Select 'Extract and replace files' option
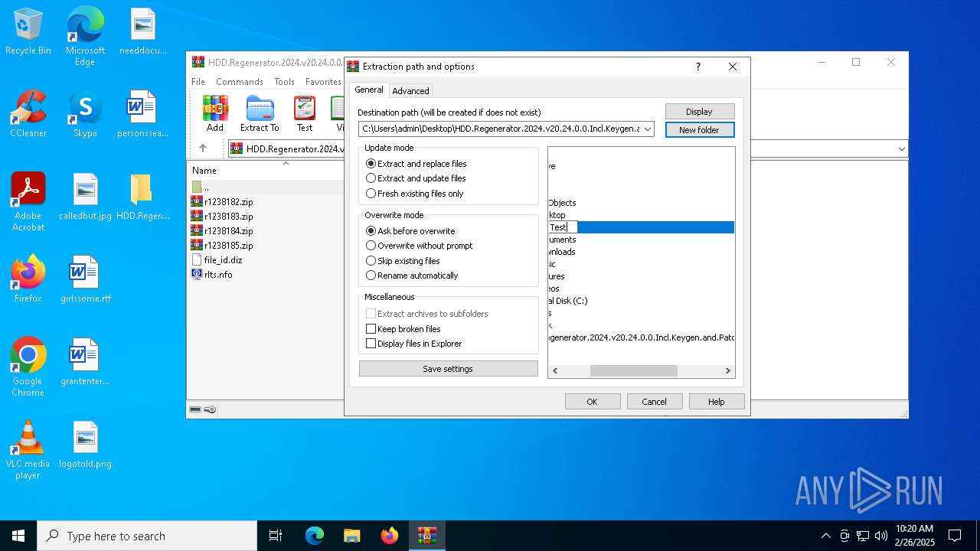The image size is (980, 551). click(416, 164)
